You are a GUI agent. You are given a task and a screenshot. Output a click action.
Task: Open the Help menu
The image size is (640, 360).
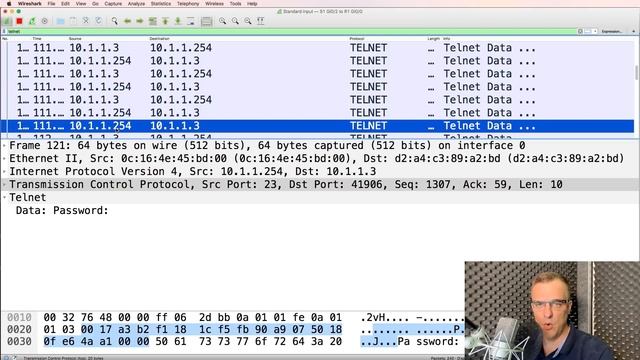[252, 3]
